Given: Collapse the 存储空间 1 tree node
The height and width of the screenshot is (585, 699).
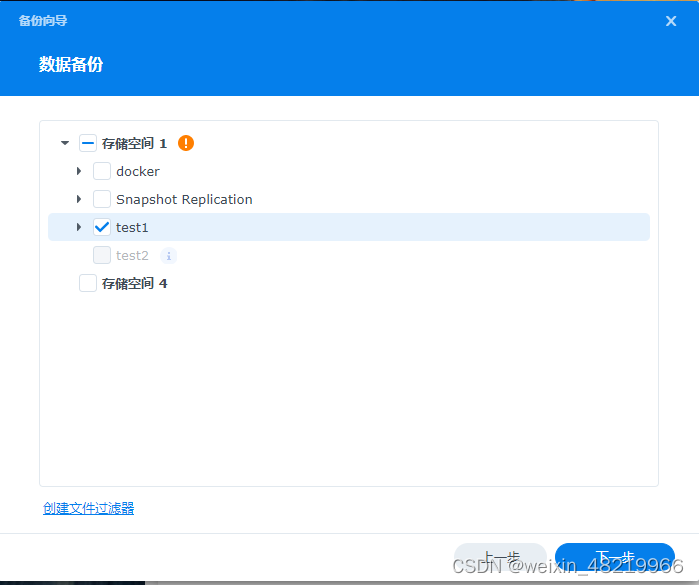Looking at the screenshot, I should click(x=65, y=143).
